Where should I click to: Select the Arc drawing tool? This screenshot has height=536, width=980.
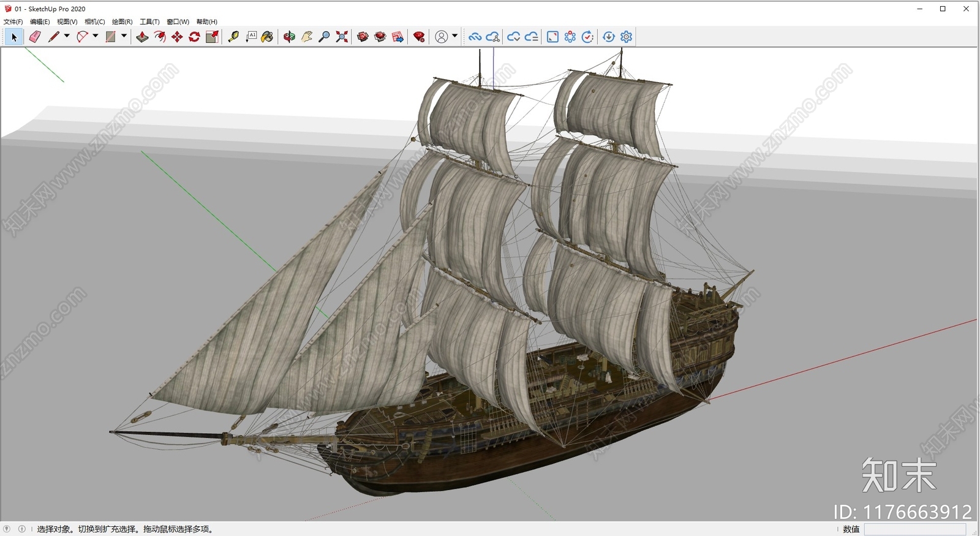click(x=82, y=37)
